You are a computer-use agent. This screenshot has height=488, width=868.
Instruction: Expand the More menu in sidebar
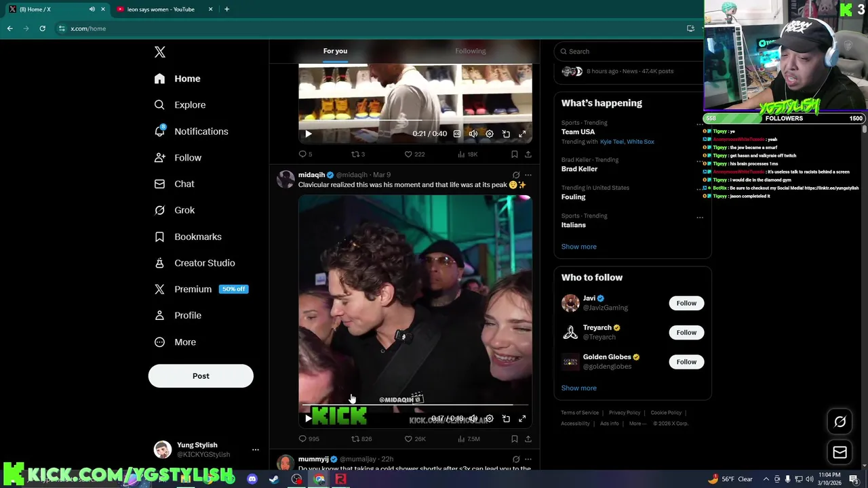[x=175, y=342]
